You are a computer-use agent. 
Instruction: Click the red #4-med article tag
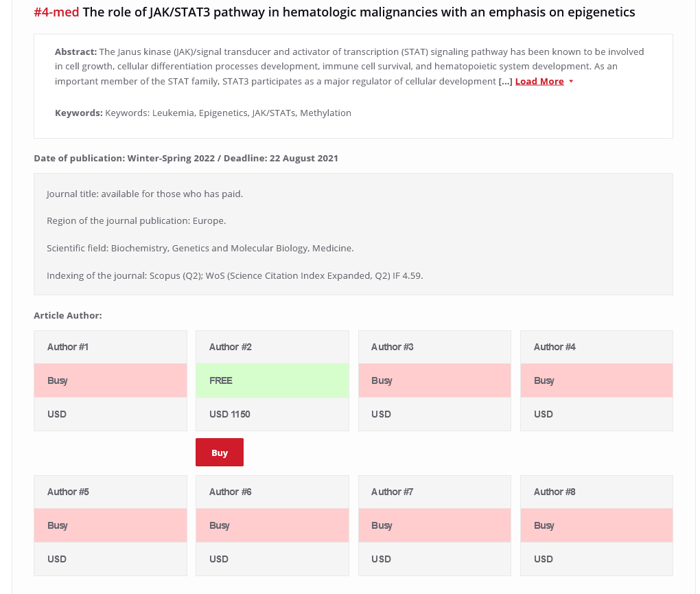point(56,12)
